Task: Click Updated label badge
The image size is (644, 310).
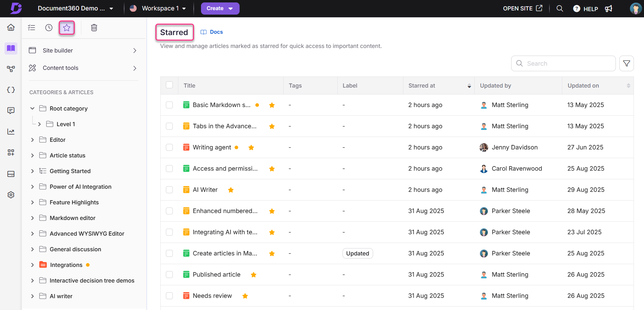Action: point(357,253)
